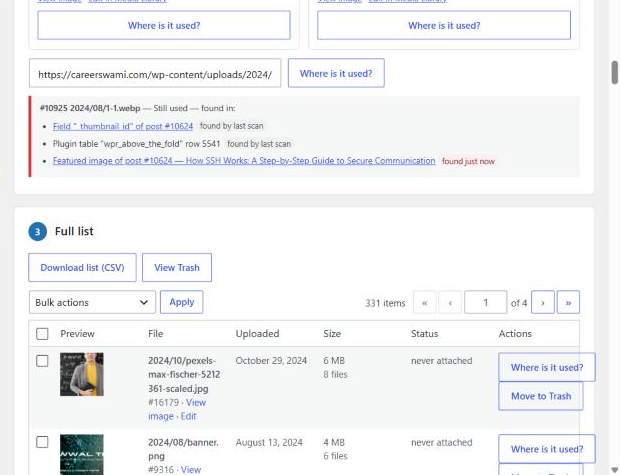The image size is (620, 475).
Task: Click 'View' link for #9316
Action: click(x=191, y=470)
